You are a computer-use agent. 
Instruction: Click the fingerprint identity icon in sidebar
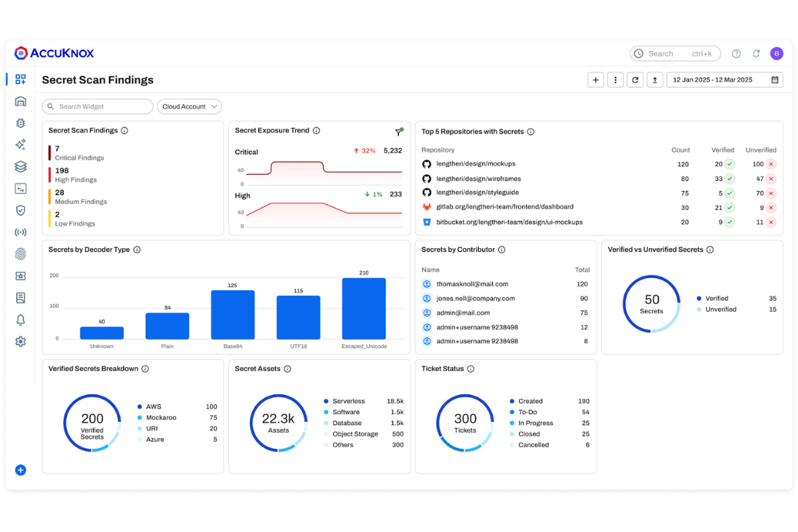tap(20, 253)
